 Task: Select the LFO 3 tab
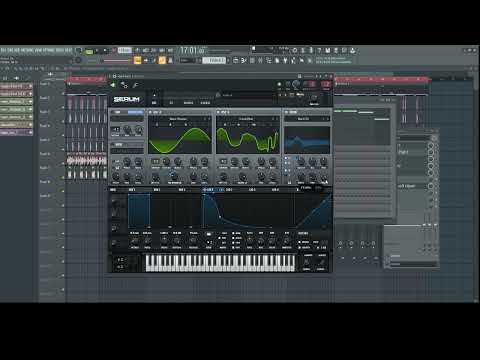coord(252,190)
